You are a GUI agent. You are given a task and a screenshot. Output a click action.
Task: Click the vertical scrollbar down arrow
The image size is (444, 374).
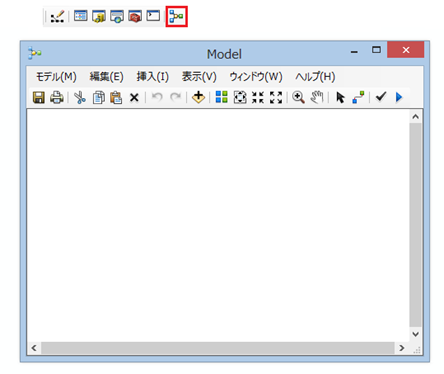415,334
